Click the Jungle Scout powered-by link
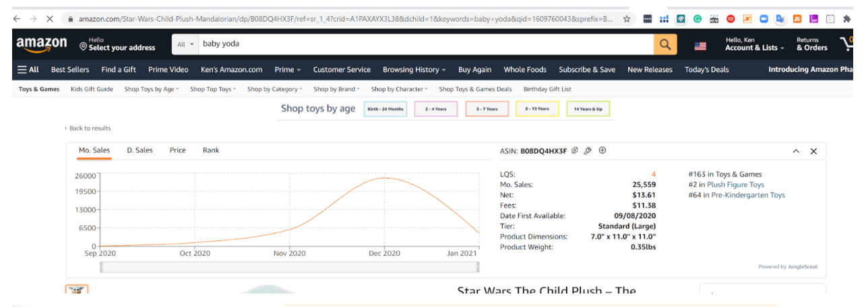868x307 pixels. point(788,267)
